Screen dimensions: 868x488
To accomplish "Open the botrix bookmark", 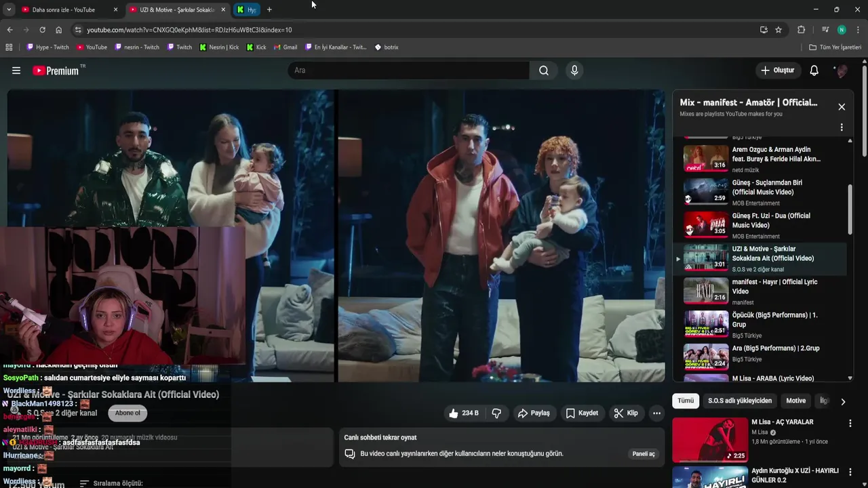I will 387,47.
